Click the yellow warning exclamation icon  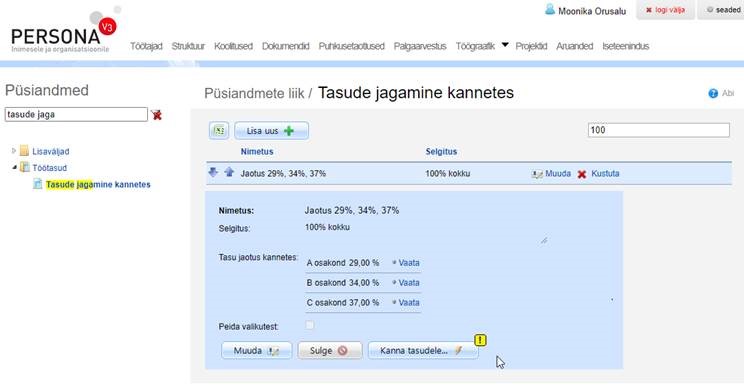(x=480, y=340)
